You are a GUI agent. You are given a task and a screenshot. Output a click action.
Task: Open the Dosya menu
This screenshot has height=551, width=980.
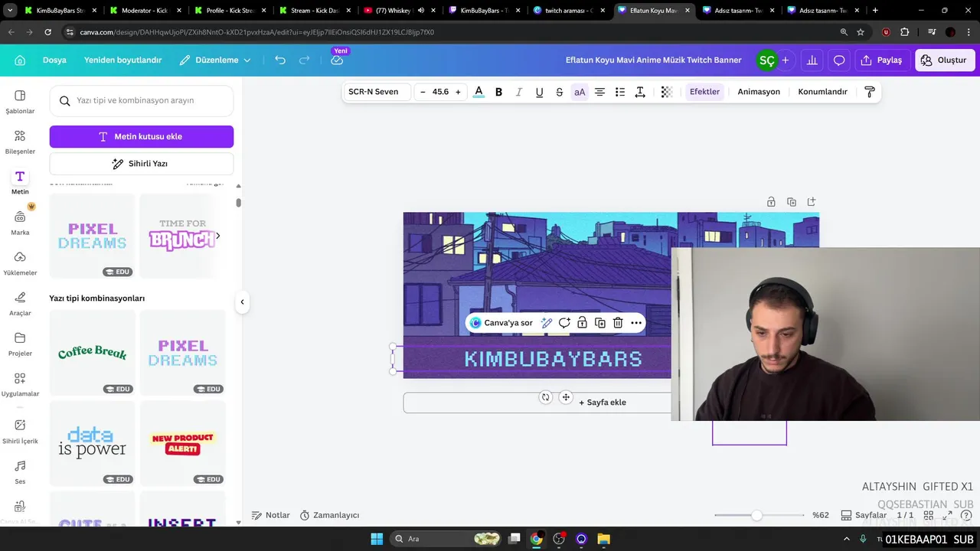(x=54, y=60)
